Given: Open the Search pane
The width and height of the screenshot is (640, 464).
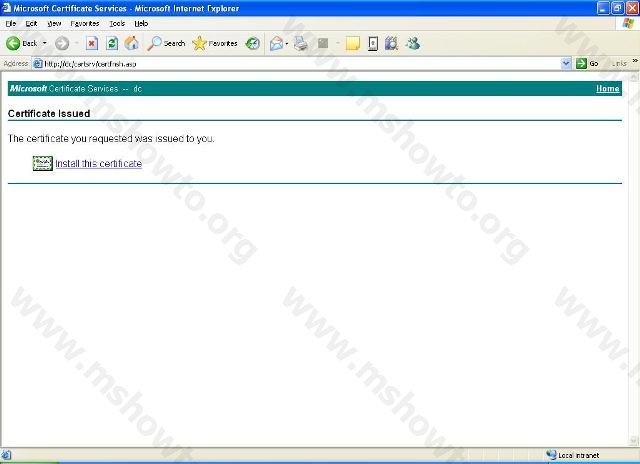Looking at the screenshot, I should click(166, 43).
